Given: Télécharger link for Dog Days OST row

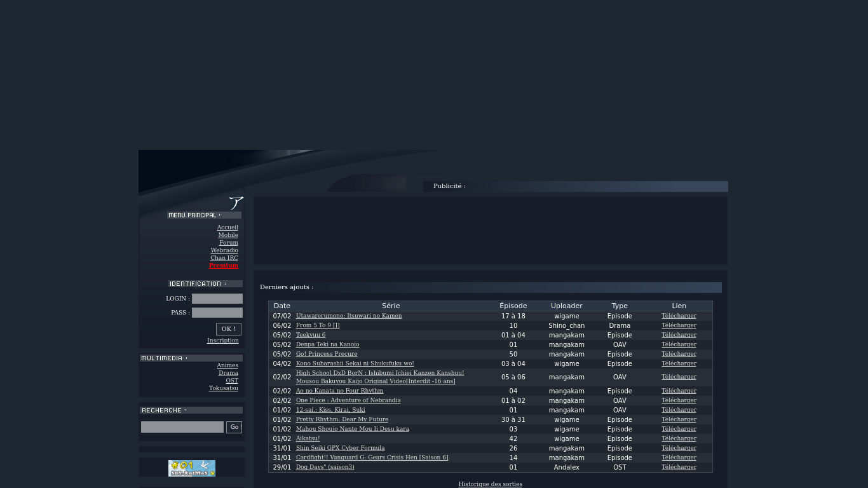Looking at the screenshot, I should 679,467.
